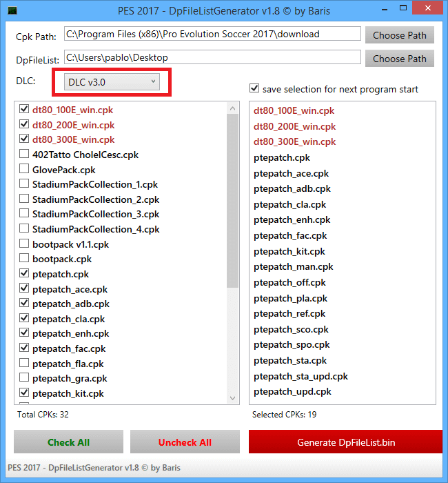The width and height of the screenshot is (448, 483).
Task: Select ptepatch_pla.cpk in selected list
Action: click(290, 299)
